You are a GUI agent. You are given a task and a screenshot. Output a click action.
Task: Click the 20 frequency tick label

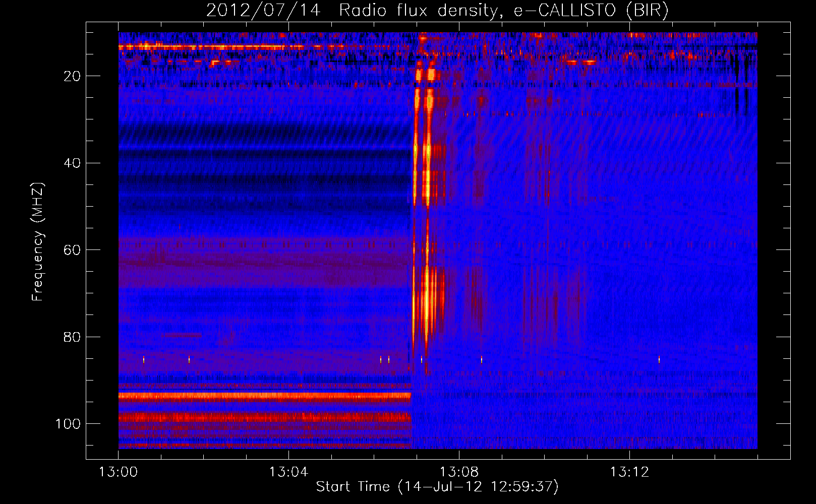pos(73,76)
